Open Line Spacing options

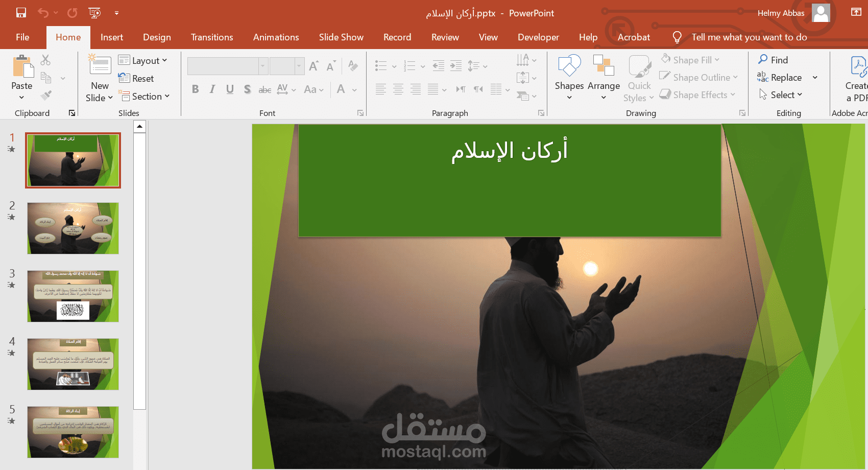click(477, 66)
